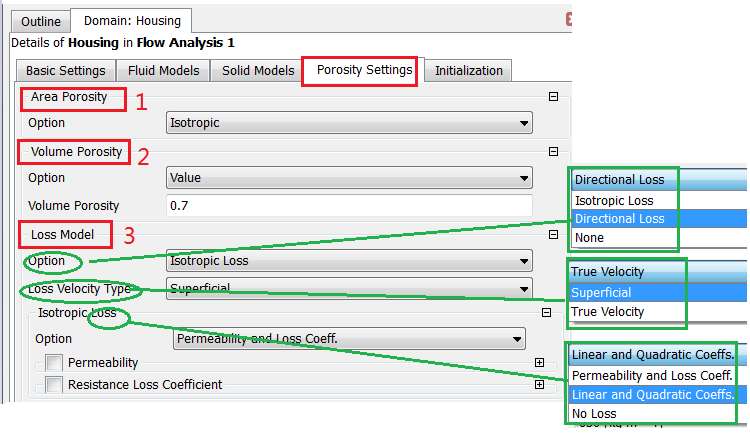Open the Volume Porosity Option dropdown
Screen dimensions: 750x433
click(x=349, y=178)
